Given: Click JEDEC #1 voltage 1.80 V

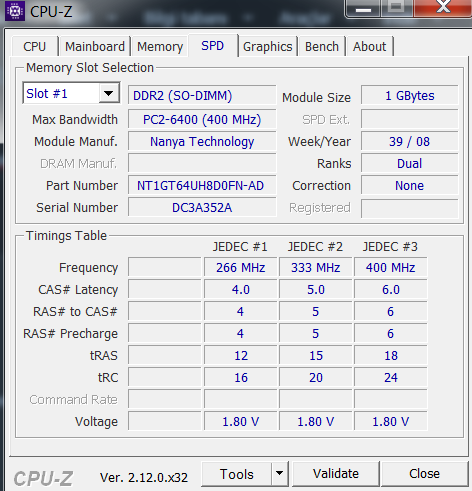Looking at the screenshot, I should [240, 421].
